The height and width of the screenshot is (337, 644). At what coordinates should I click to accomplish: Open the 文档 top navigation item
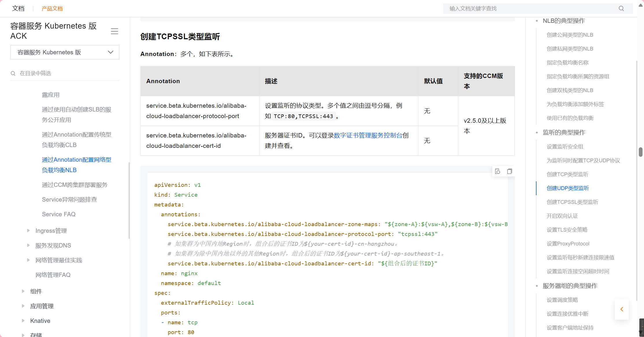click(18, 9)
